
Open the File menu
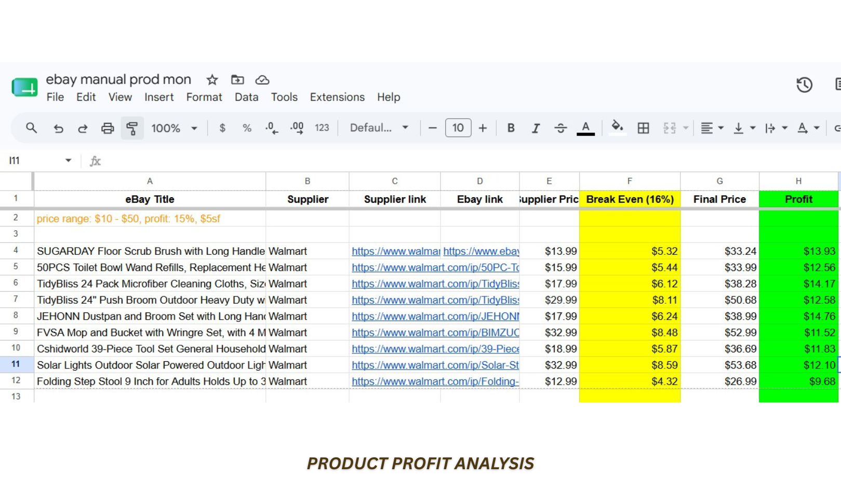point(55,97)
